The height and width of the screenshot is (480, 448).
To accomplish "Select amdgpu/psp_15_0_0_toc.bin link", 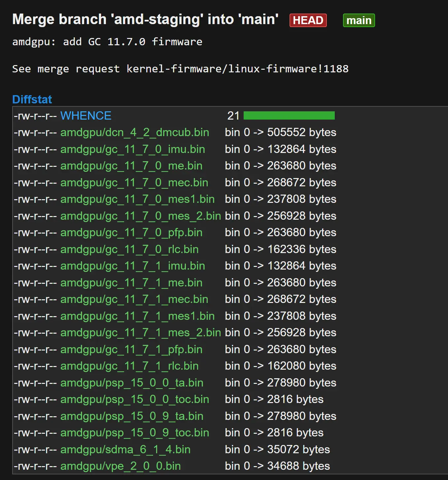I will coord(135,399).
